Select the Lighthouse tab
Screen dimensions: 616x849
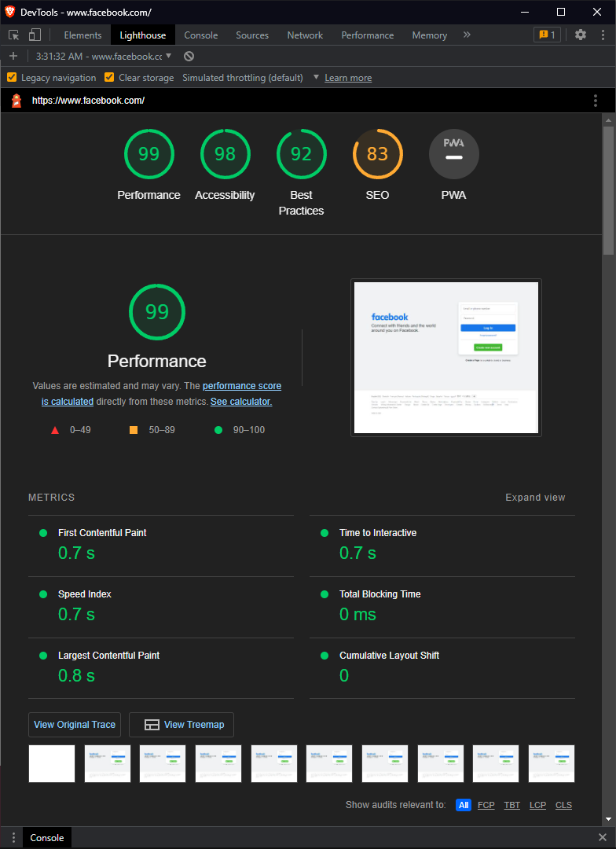pos(143,35)
